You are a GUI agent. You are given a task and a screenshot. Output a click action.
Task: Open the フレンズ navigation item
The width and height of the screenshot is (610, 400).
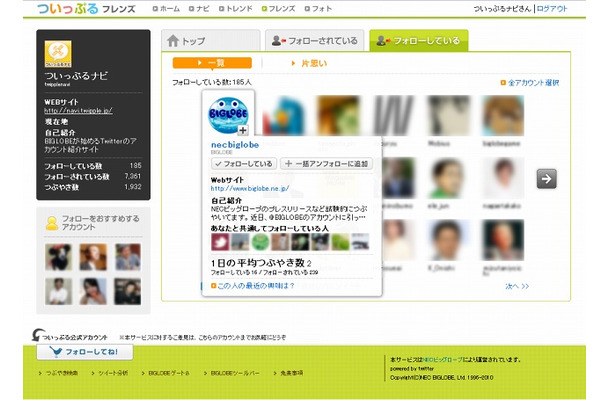pos(279,9)
